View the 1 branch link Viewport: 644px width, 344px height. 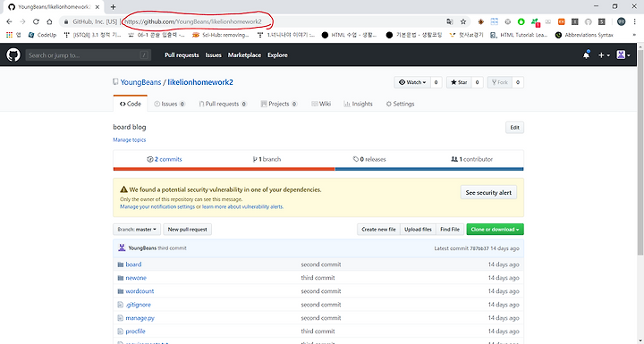coord(267,159)
